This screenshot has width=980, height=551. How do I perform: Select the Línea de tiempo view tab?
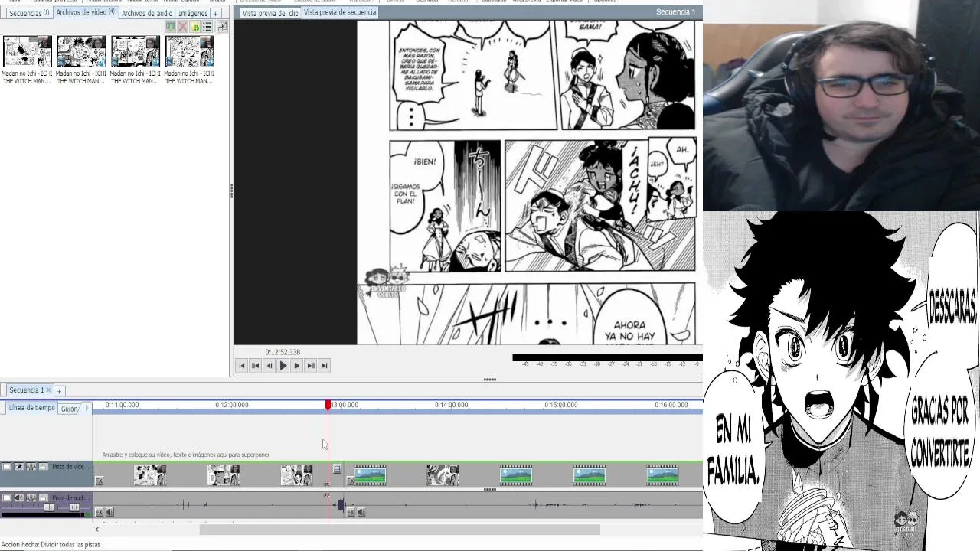[x=31, y=408]
